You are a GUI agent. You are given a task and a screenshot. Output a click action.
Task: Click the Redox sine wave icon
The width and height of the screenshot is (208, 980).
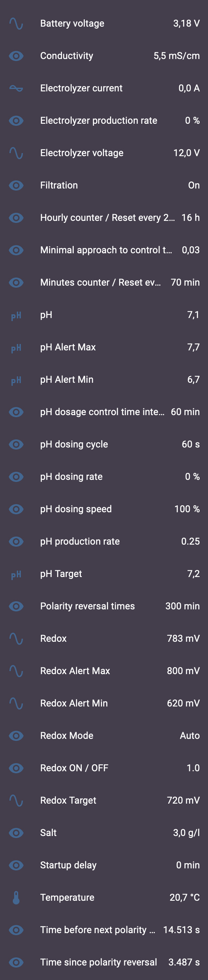pyautogui.click(x=16, y=638)
